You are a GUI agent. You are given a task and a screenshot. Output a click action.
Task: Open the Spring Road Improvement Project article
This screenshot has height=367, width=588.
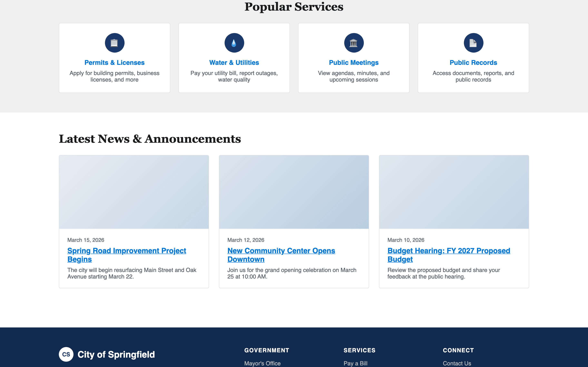click(127, 255)
